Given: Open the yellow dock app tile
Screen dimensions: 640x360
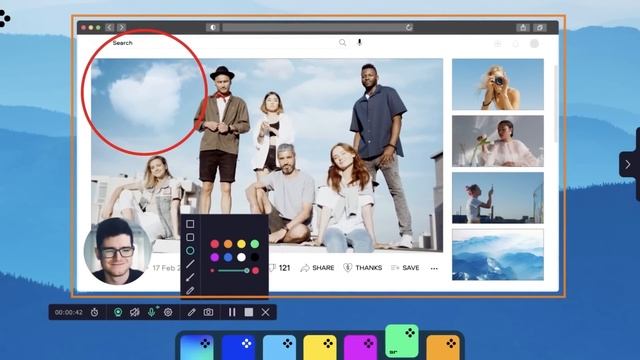Looking at the screenshot, I should coord(320,347).
